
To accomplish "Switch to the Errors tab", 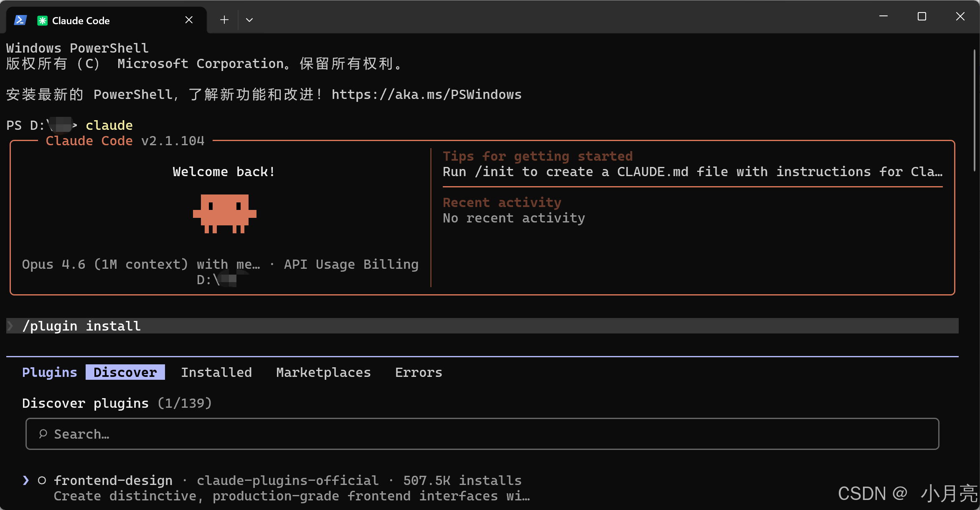I will click(419, 372).
